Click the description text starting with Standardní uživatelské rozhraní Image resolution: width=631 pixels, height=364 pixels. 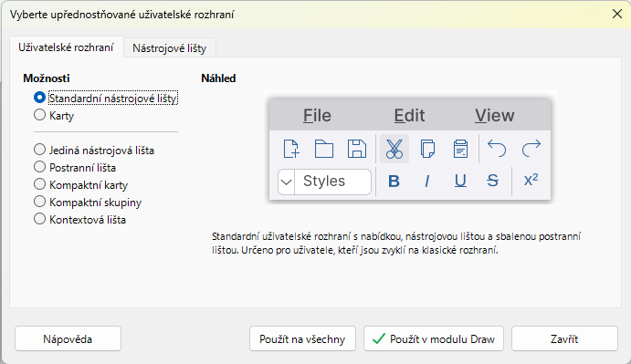[396, 243]
